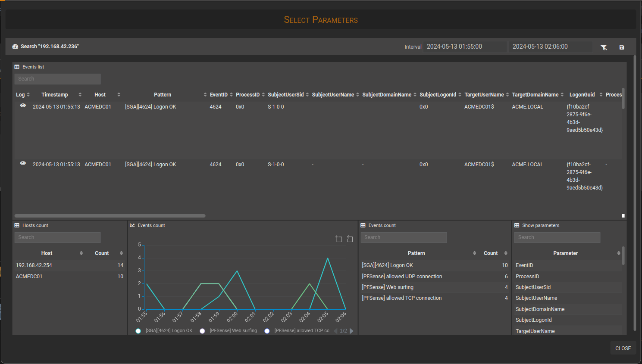Image resolution: width=642 pixels, height=364 pixels.
Task: Click the table icon on the pattern Events count panel
Action: [363, 225]
